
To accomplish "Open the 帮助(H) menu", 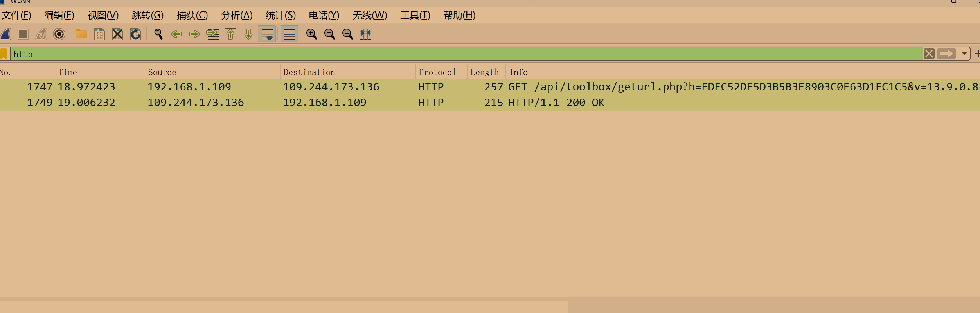I will coord(459,15).
